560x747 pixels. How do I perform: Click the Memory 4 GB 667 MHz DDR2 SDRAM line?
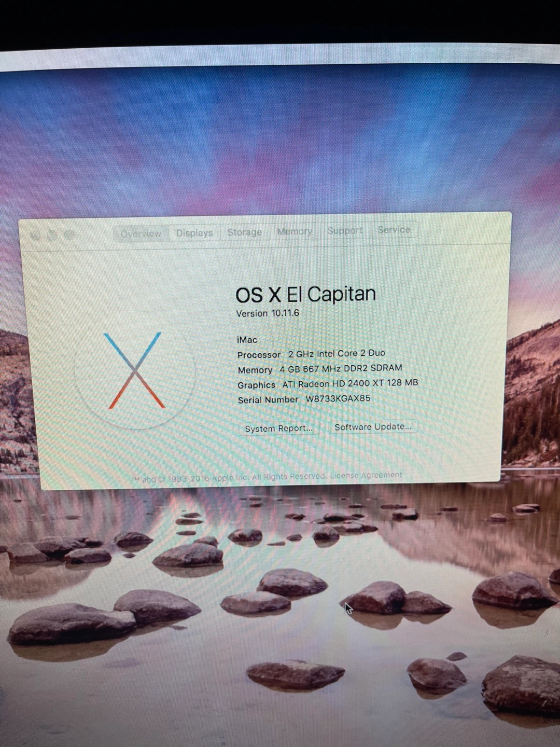[320, 369]
